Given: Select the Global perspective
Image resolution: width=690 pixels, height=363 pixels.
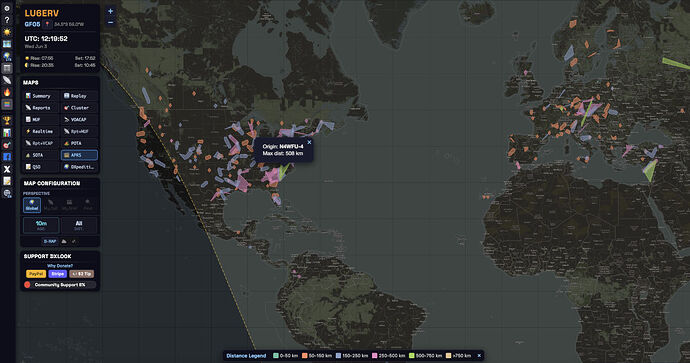Looking at the screenshot, I should pyautogui.click(x=32, y=205).
